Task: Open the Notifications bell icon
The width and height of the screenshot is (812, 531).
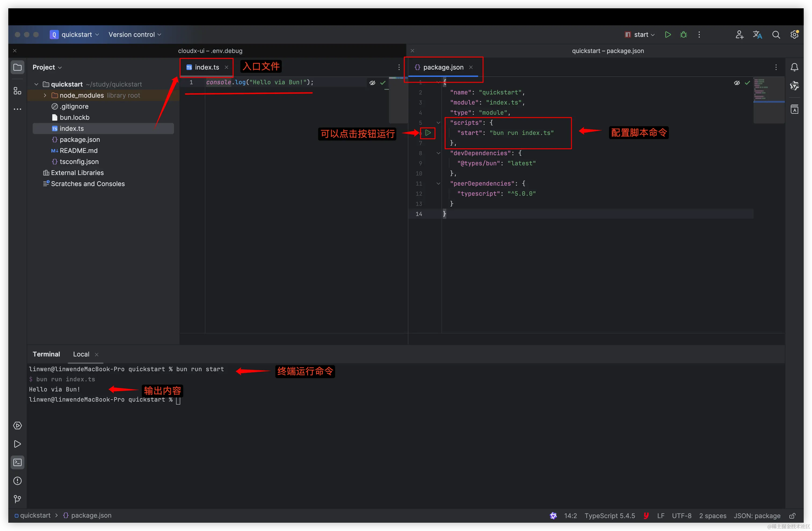Action: (794, 67)
